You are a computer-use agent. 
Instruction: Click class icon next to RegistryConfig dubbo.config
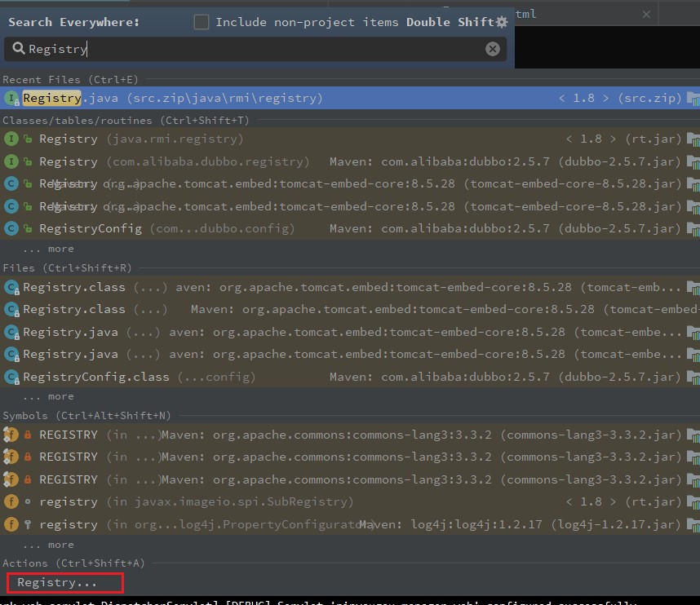point(11,228)
